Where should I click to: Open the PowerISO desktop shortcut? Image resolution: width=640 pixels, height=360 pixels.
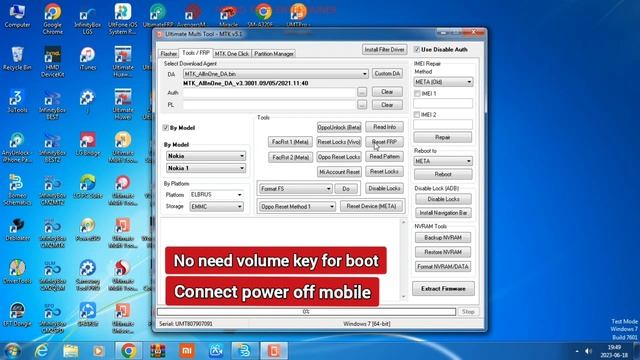click(88, 230)
